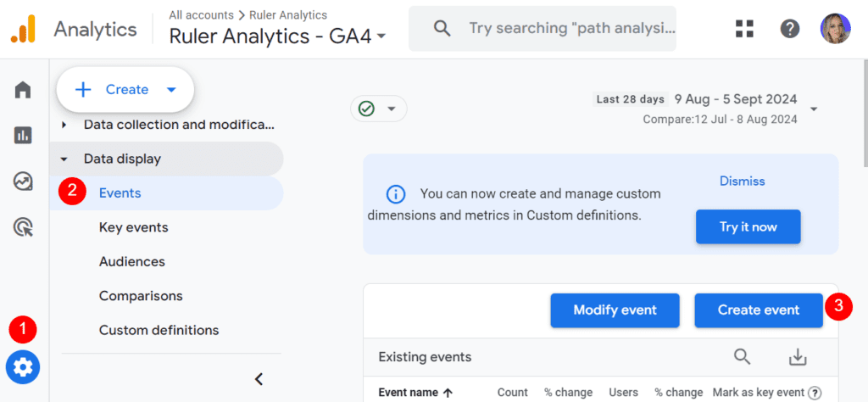Click the Create event button
The image size is (868, 402).
[759, 310]
